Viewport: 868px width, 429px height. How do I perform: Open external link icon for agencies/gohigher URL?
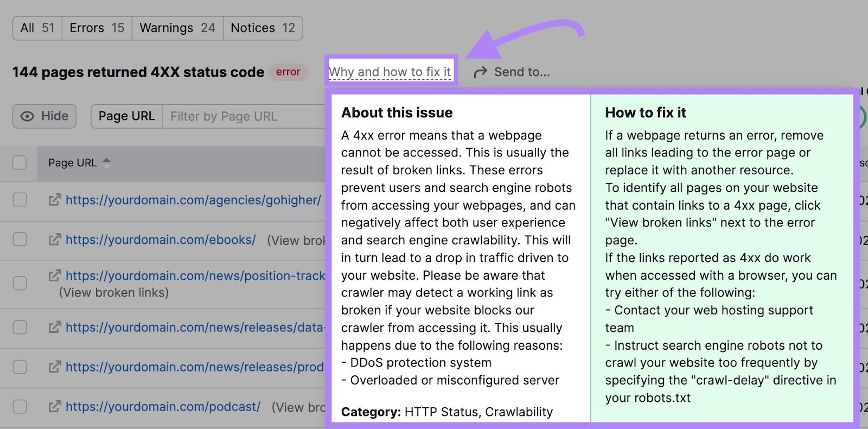(x=54, y=200)
